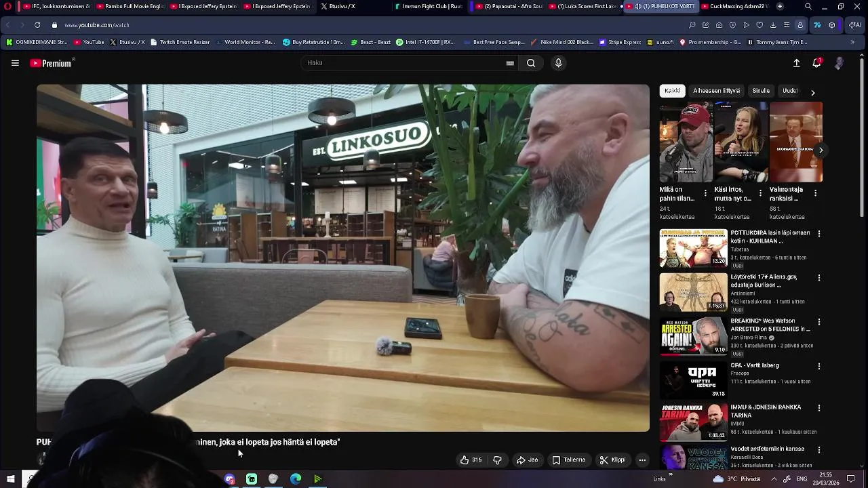Play or pause the main video player
868x488 pixels.
pos(342,258)
